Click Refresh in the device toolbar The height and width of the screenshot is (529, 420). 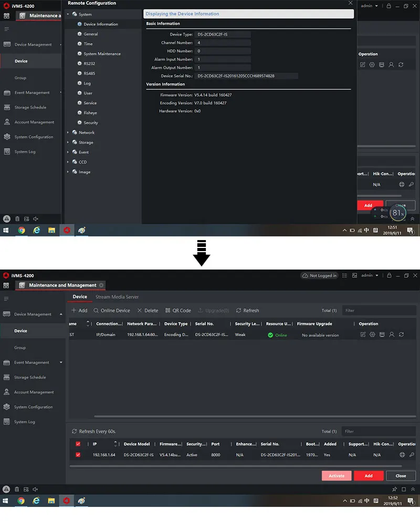(247, 310)
